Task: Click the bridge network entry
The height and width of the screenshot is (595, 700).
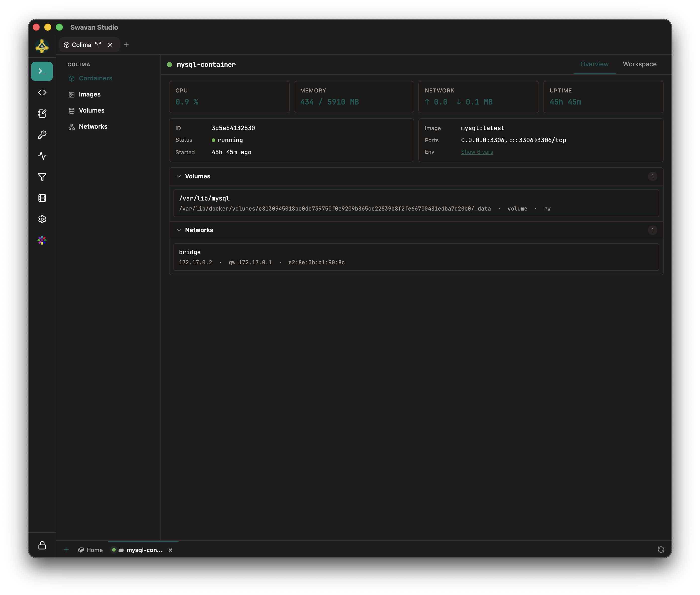Action: (x=416, y=257)
